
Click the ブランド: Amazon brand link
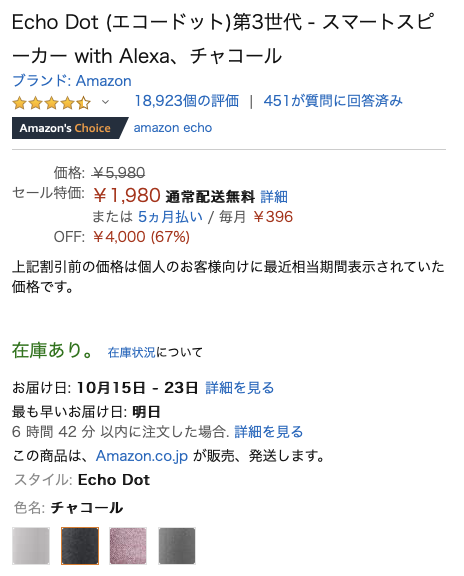coord(72,81)
